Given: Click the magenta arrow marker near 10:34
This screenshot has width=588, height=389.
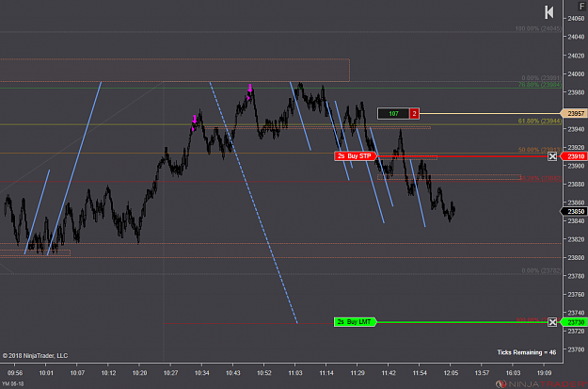Looking at the screenshot, I should pyautogui.click(x=194, y=120).
